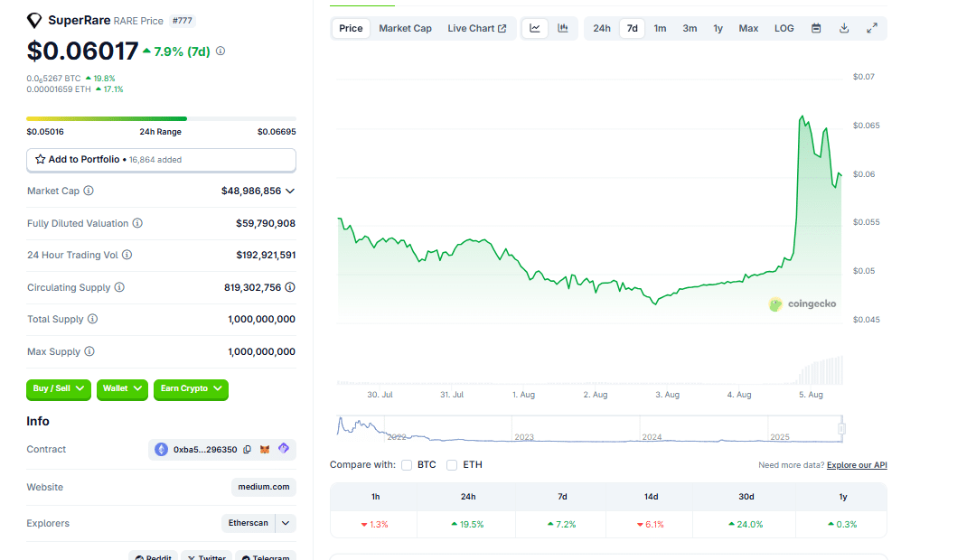Open the Explore our API link
This screenshot has height=560, width=976.
click(857, 465)
